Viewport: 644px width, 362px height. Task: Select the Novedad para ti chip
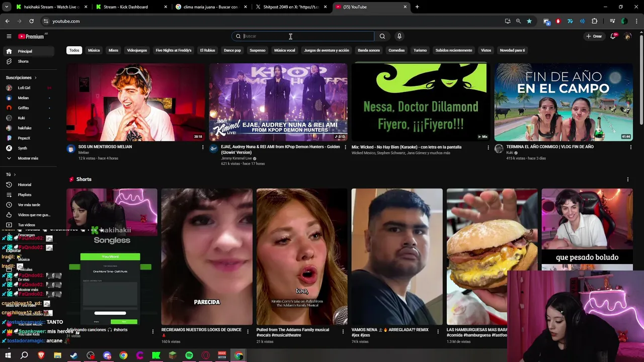(512, 50)
